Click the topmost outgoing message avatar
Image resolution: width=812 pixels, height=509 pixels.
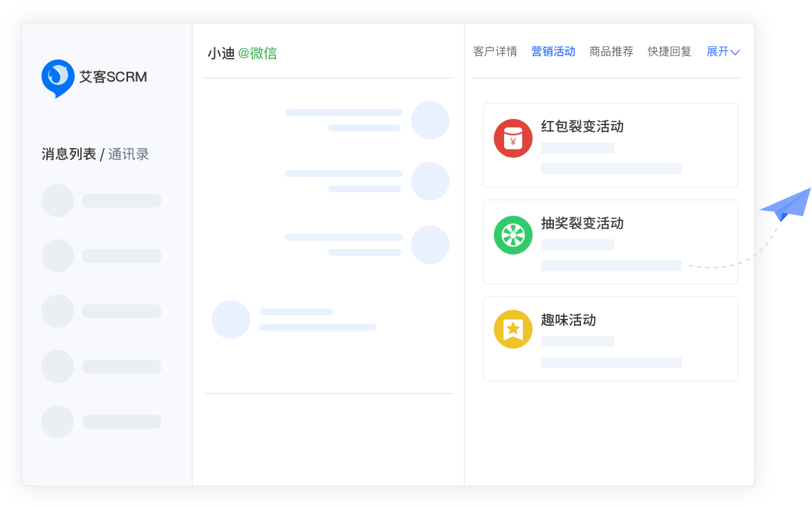430,120
